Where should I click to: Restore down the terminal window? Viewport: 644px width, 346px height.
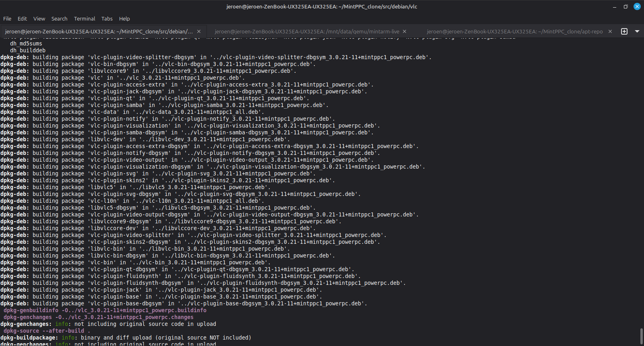click(x=625, y=6)
